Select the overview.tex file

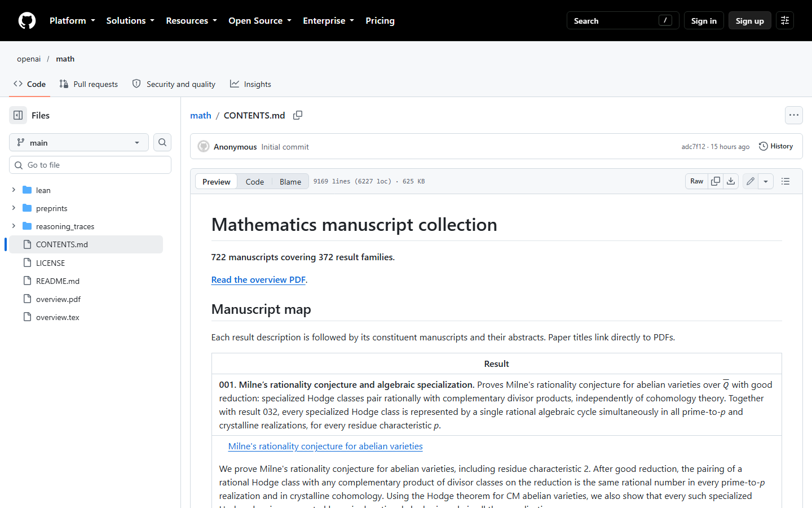tap(58, 317)
